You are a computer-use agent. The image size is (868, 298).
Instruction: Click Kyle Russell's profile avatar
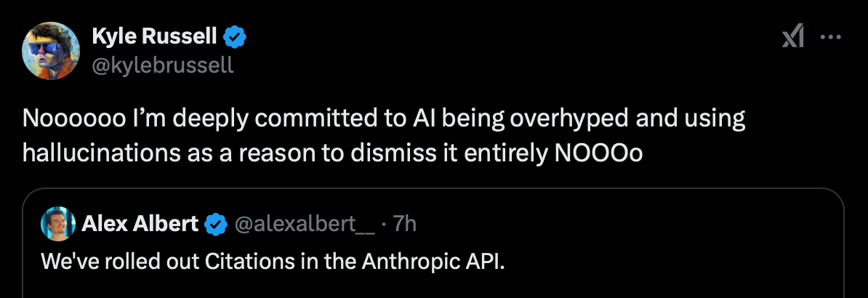pos(51,49)
